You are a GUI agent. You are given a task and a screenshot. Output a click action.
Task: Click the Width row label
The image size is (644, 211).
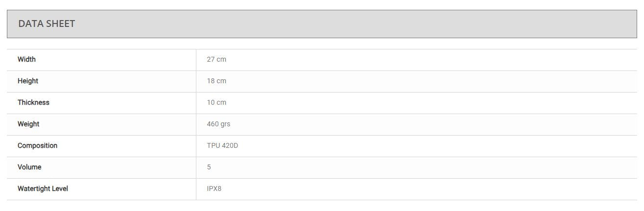coord(26,59)
